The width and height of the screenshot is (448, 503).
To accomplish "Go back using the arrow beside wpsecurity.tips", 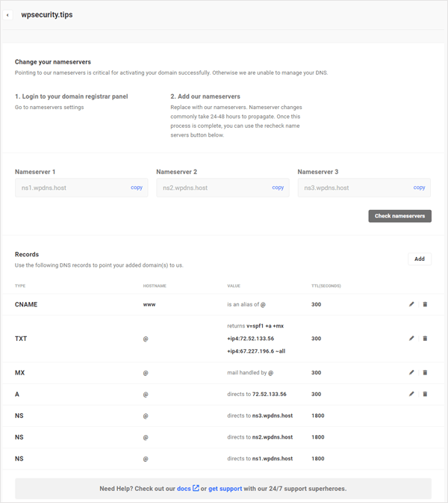I will 7,15.
